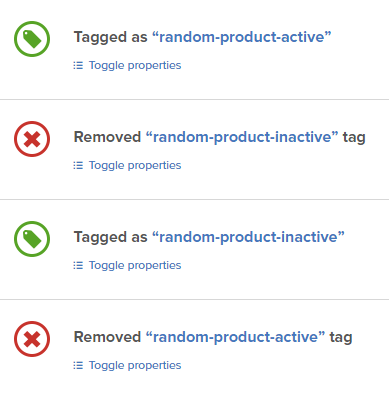The width and height of the screenshot is (389, 395).
Task: Open random-product-active tag link in Tagged event
Action: pyautogui.click(x=242, y=37)
